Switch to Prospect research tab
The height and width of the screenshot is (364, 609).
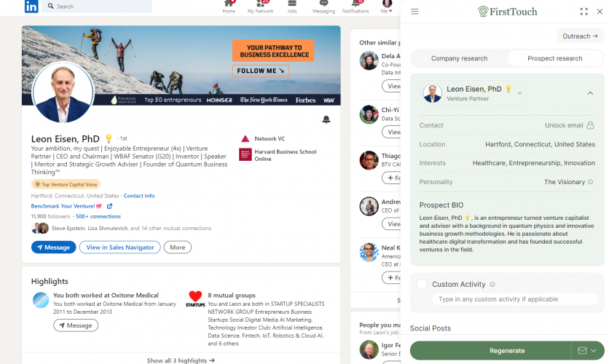[x=554, y=58]
